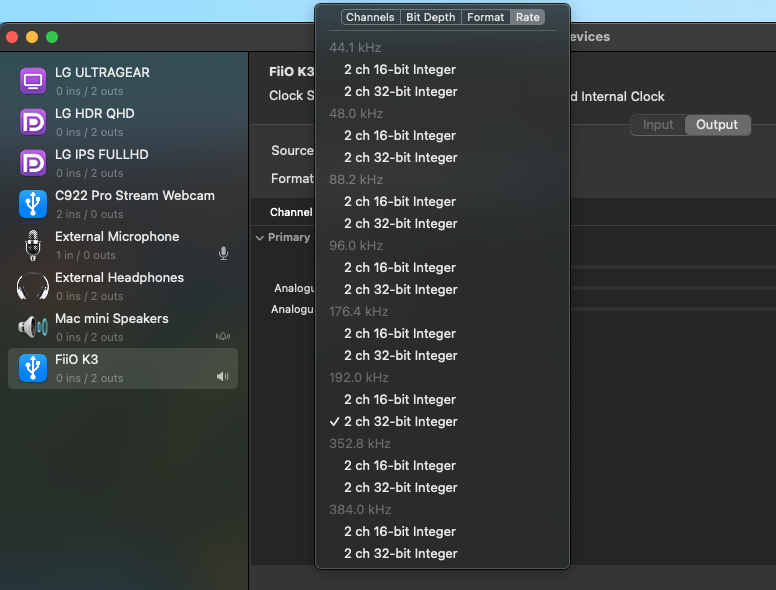Sort format list by Format

(485, 17)
